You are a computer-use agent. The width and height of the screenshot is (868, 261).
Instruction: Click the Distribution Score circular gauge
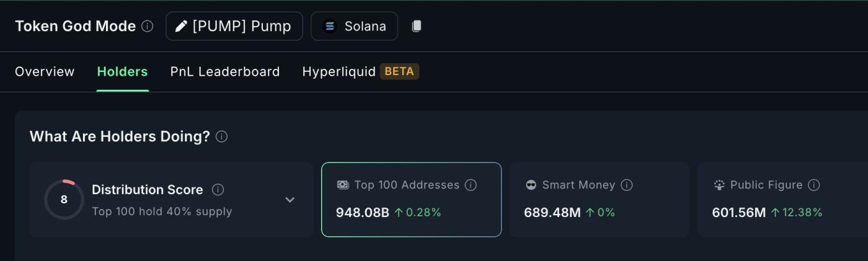pos(64,200)
